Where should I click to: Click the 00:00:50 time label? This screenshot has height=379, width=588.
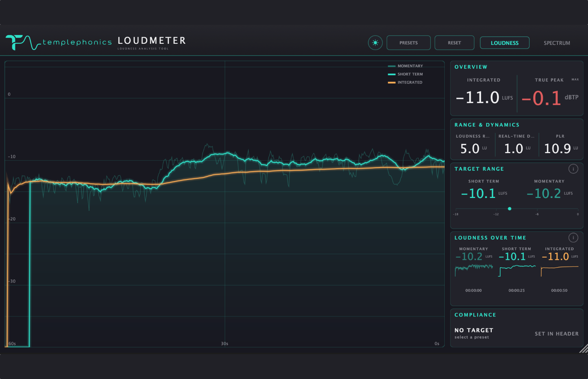click(559, 290)
